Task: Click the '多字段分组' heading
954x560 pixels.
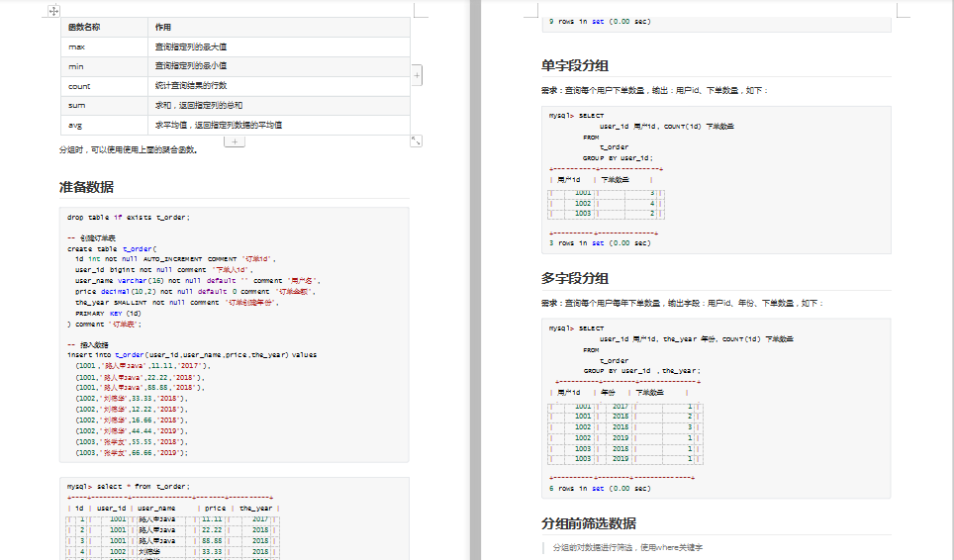Action: coord(575,278)
